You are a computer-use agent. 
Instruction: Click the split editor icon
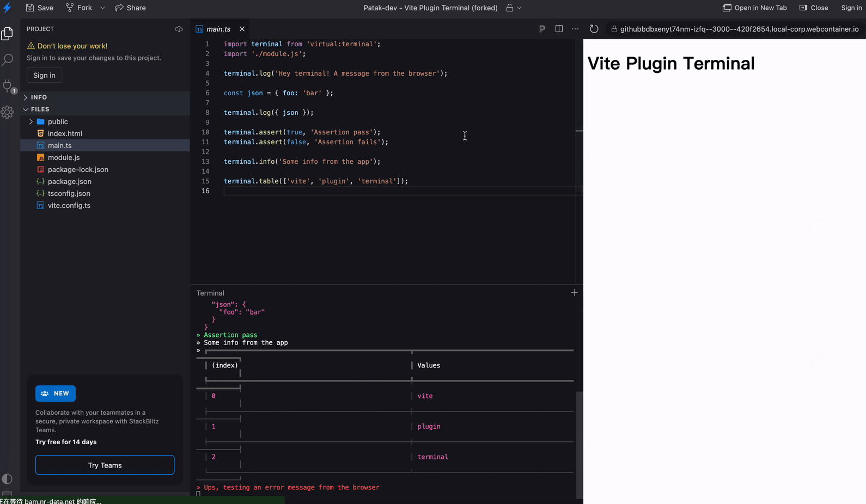tap(559, 29)
